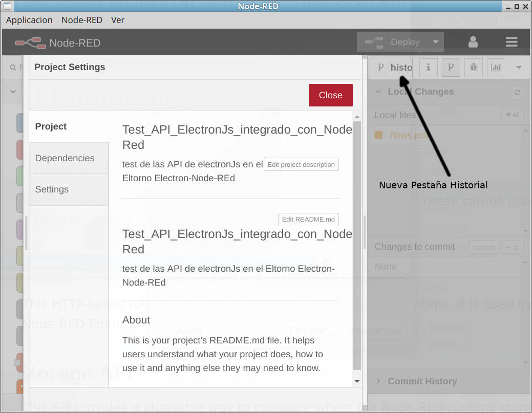
Task: Select the info sidebar icon
Action: click(x=428, y=67)
